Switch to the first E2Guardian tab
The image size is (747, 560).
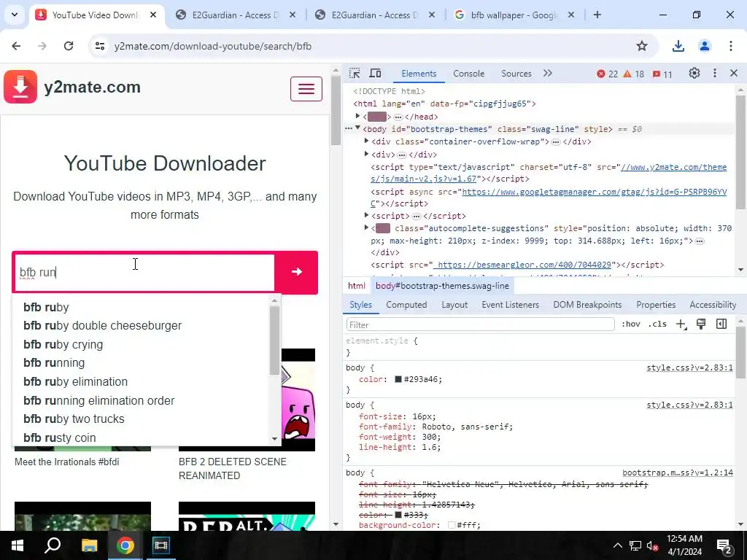(236, 15)
